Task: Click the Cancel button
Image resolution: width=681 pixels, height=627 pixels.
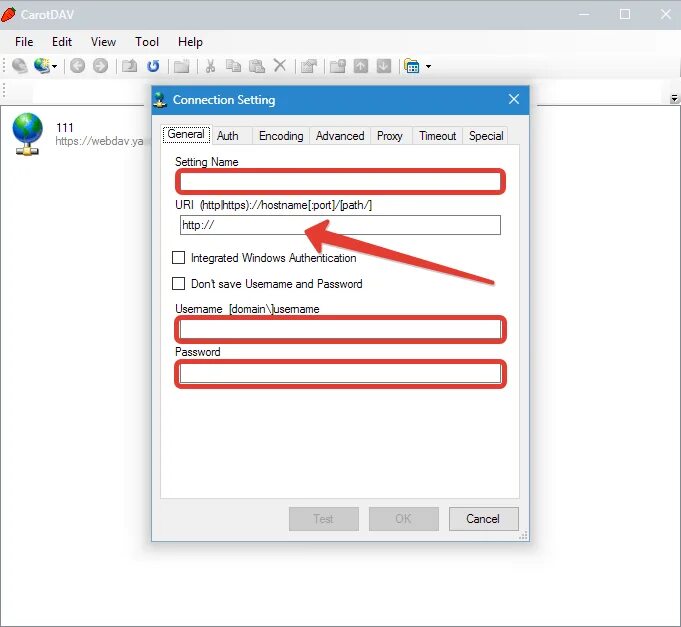Action: point(484,519)
